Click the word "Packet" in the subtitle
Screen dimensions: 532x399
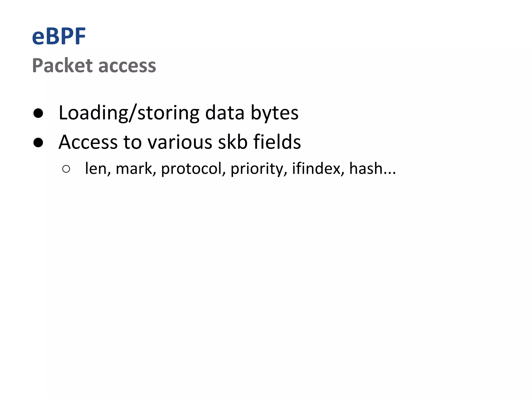[62, 65]
